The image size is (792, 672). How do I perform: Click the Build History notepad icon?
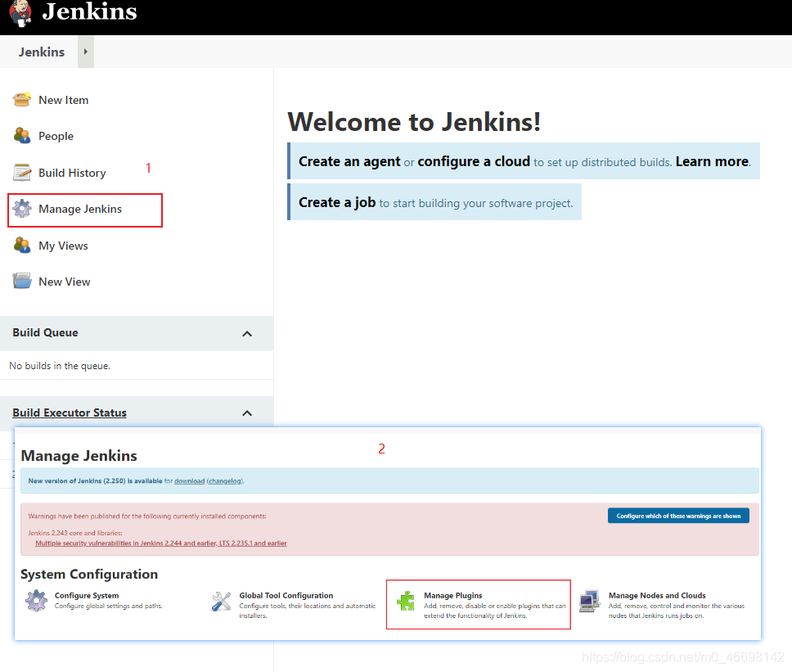tap(22, 172)
